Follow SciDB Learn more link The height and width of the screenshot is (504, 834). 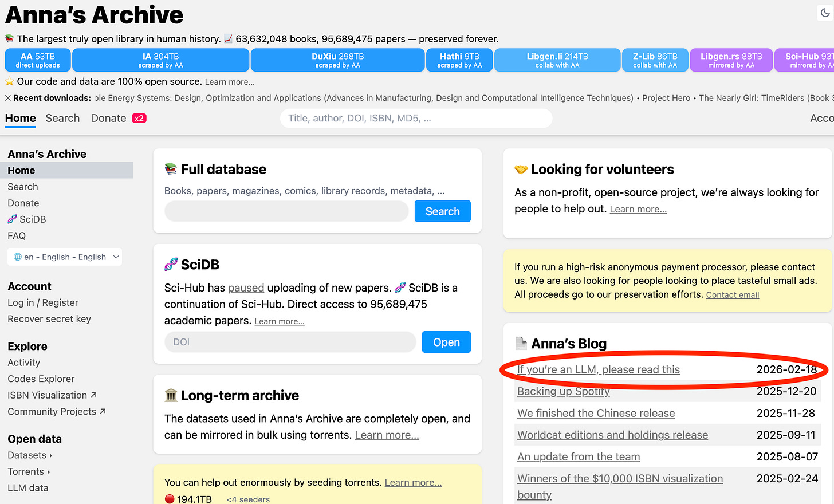280,321
